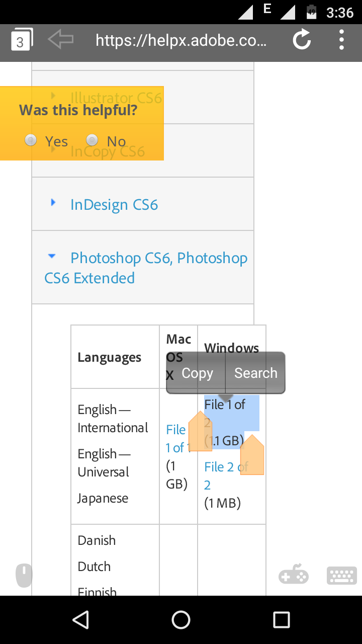Open the tabs counter showing 3
This screenshot has width=362, height=644.
(x=21, y=40)
